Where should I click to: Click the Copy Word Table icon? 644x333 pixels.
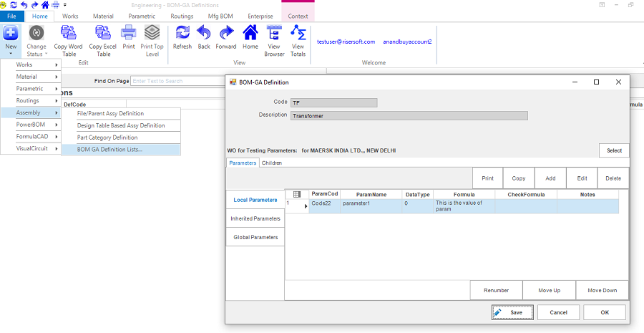coord(70,33)
